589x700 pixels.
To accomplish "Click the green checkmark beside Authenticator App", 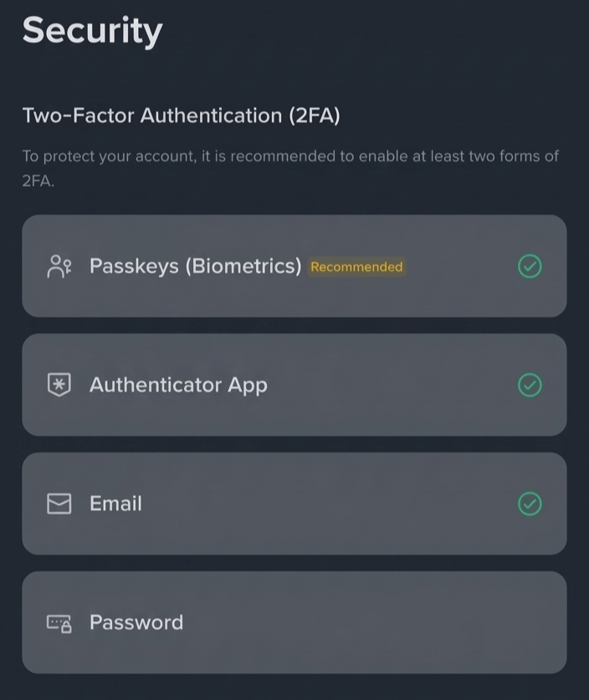I will (530, 385).
